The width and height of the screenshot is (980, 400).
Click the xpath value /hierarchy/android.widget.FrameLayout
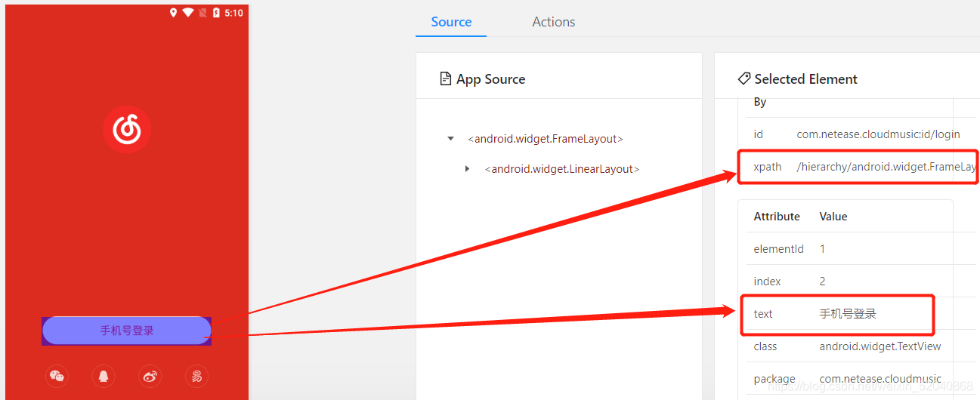[x=886, y=167]
